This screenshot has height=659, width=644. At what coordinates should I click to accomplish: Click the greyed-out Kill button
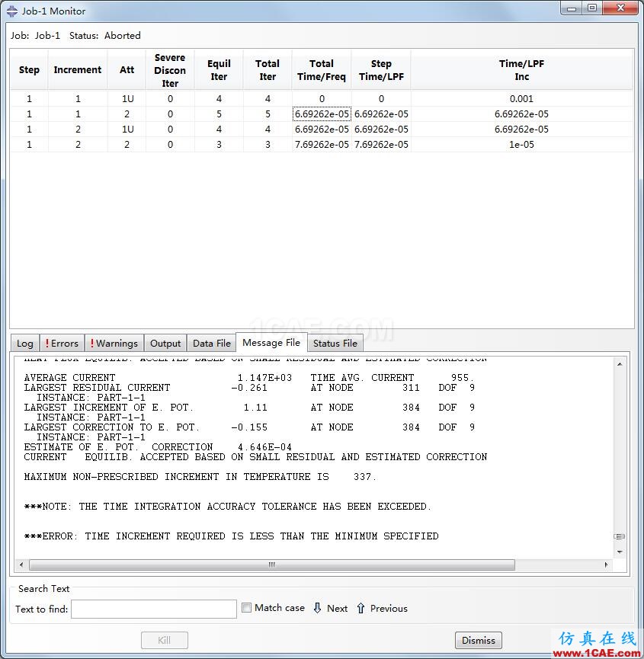[x=165, y=640]
